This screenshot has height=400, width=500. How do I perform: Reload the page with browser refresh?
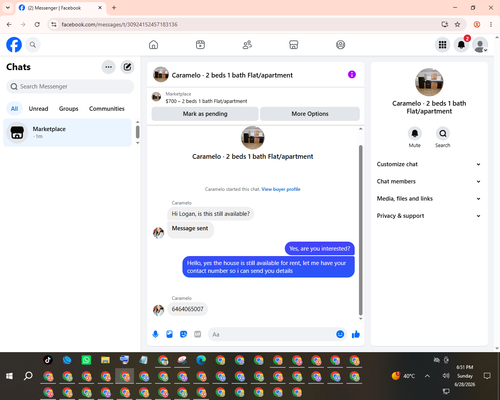tap(37, 24)
